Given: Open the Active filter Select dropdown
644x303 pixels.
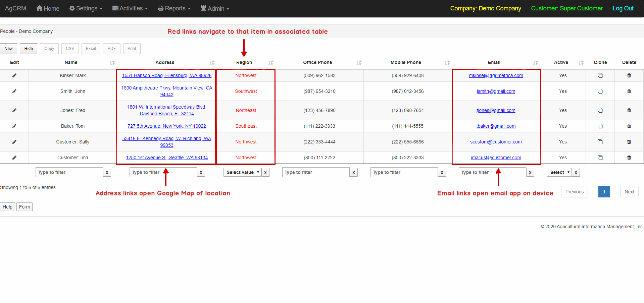Looking at the screenshot, I should [x=559, y=172].
